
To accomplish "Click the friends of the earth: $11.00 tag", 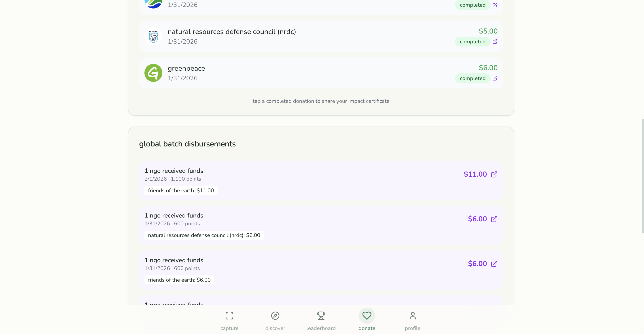I will [181, 190].
